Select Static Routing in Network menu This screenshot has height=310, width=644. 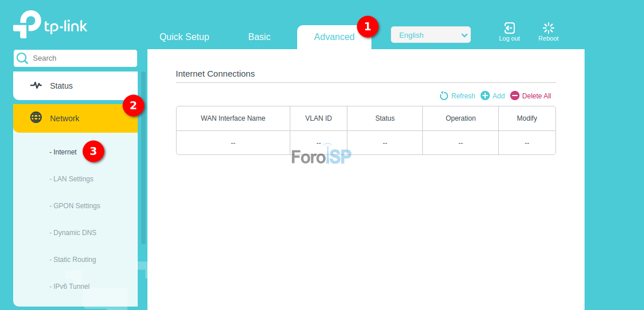[x=74, y=260]
